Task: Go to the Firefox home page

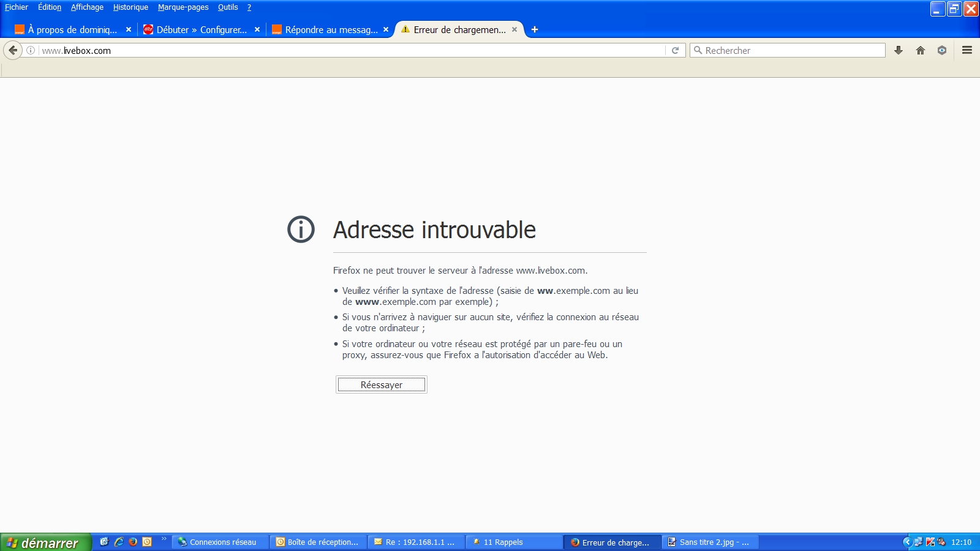Action: [921, 50]
